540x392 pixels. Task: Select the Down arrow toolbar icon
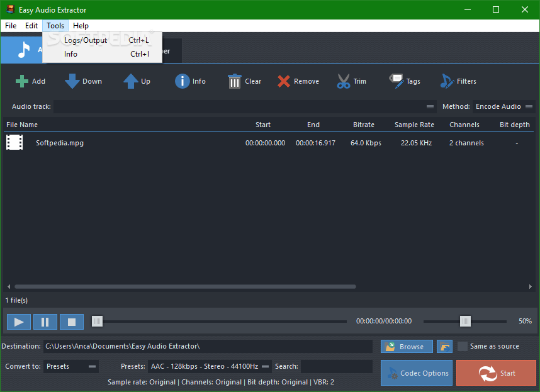click(82, 81)
